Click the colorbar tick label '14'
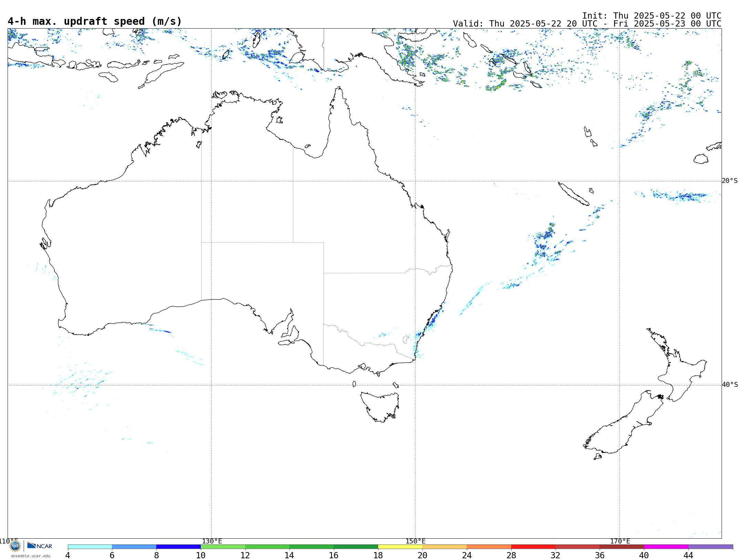Screen dimensions: 744x560 (289, 555)
